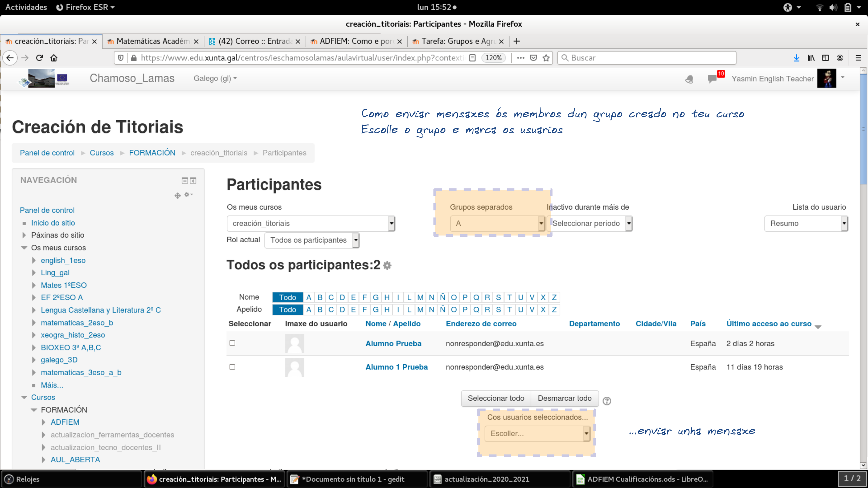Open the downloads arrow icon in the toolbar
Screen dimensions: 868x488
pyautogui.click(x=796, y=58)
